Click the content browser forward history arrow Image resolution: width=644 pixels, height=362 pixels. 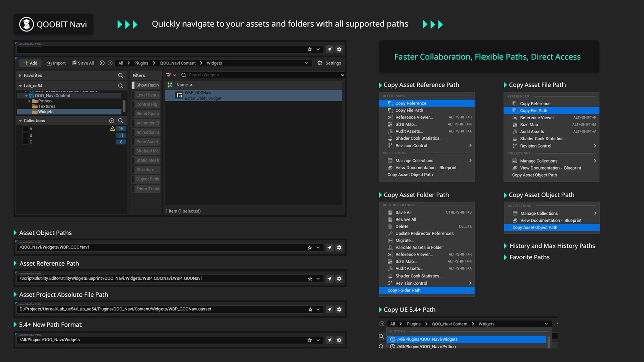[110, 63]
